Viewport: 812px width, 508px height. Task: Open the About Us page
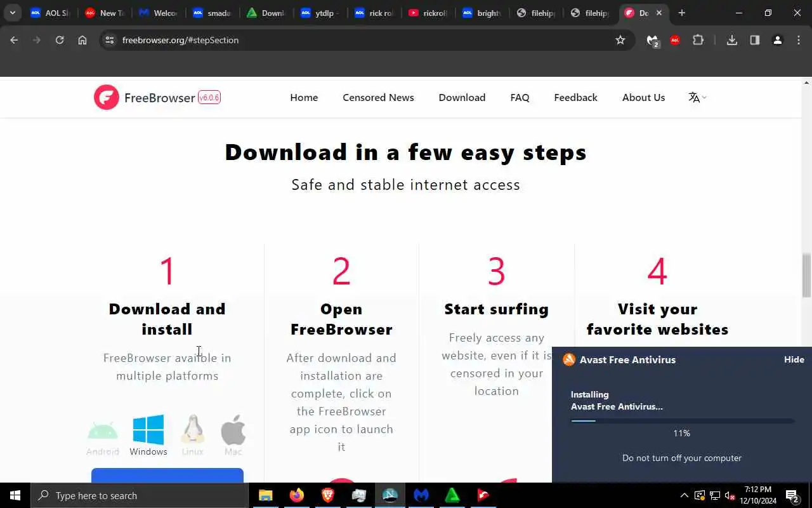pos(643,97)
